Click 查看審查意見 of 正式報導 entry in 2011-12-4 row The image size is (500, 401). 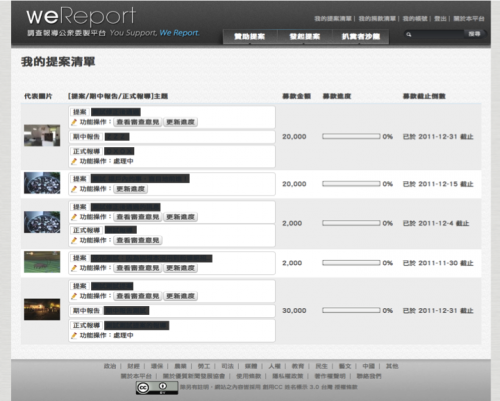tap(138, 240)
